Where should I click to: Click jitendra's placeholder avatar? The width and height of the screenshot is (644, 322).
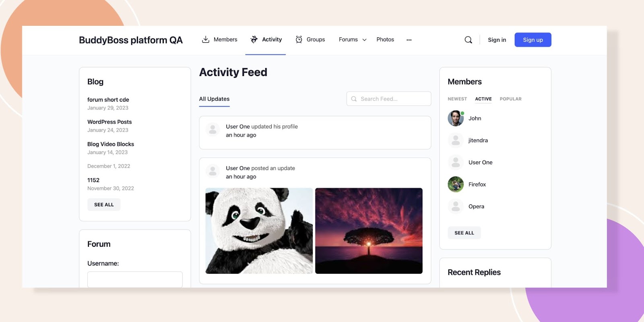(456, 140)
